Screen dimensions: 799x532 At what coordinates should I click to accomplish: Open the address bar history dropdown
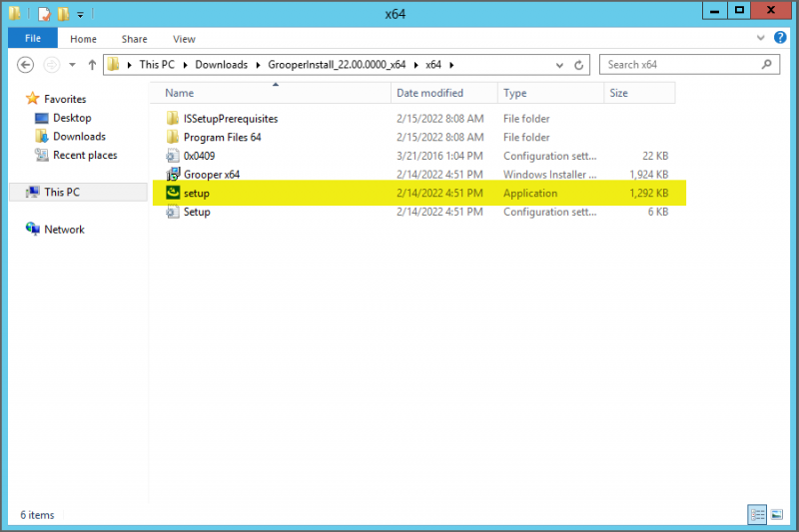point(559,65)
